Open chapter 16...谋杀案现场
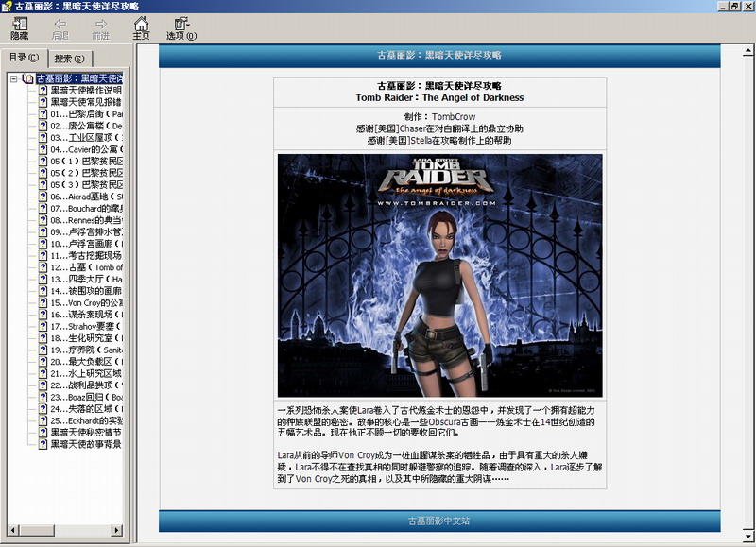The width and height of the screenshot is (756, 547). point(86,315)
